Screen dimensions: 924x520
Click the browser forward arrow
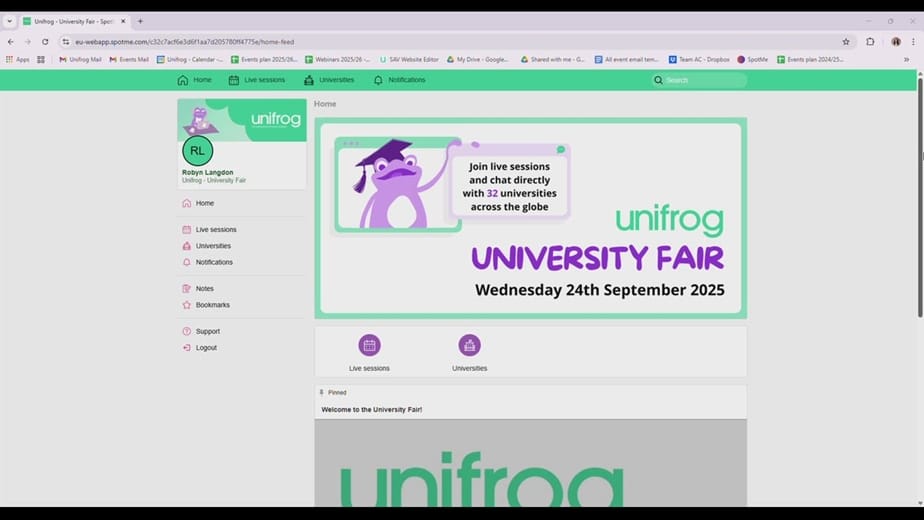[28, 42]
